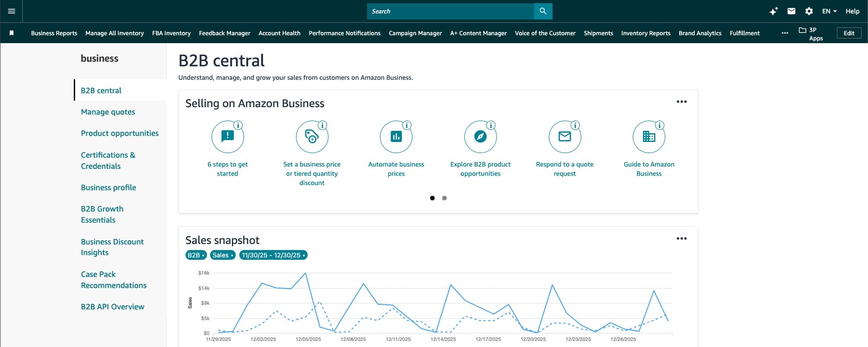The image size is (868, 347).
Task: Show info for Respond to a quote request
Action: (575, 125)
